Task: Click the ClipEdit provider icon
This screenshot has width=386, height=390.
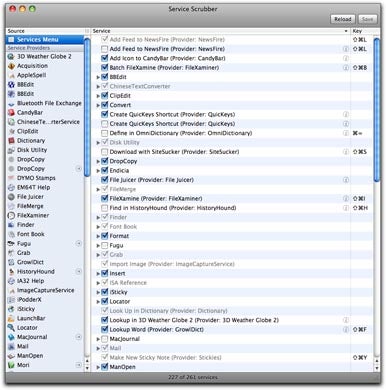Action: (11, 131)
